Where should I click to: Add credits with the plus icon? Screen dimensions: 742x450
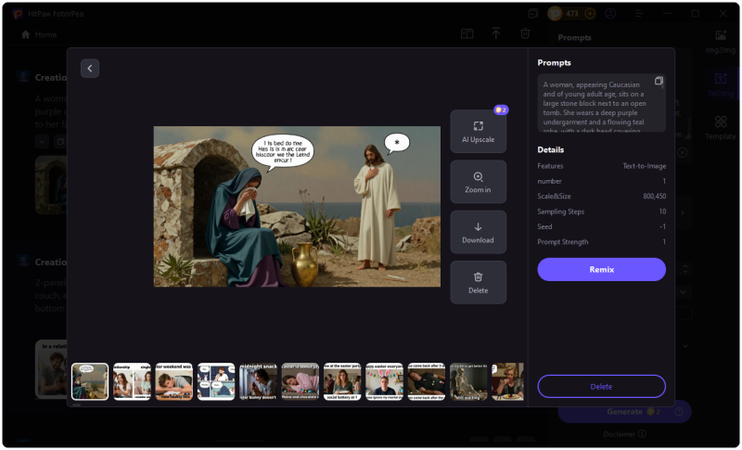(x=590, y=14)
